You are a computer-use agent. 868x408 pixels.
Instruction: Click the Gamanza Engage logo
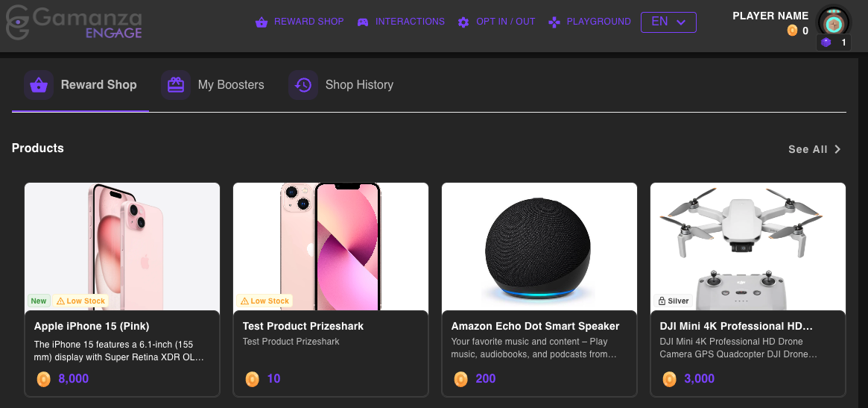pyautogui.click(x=73, y=22)
